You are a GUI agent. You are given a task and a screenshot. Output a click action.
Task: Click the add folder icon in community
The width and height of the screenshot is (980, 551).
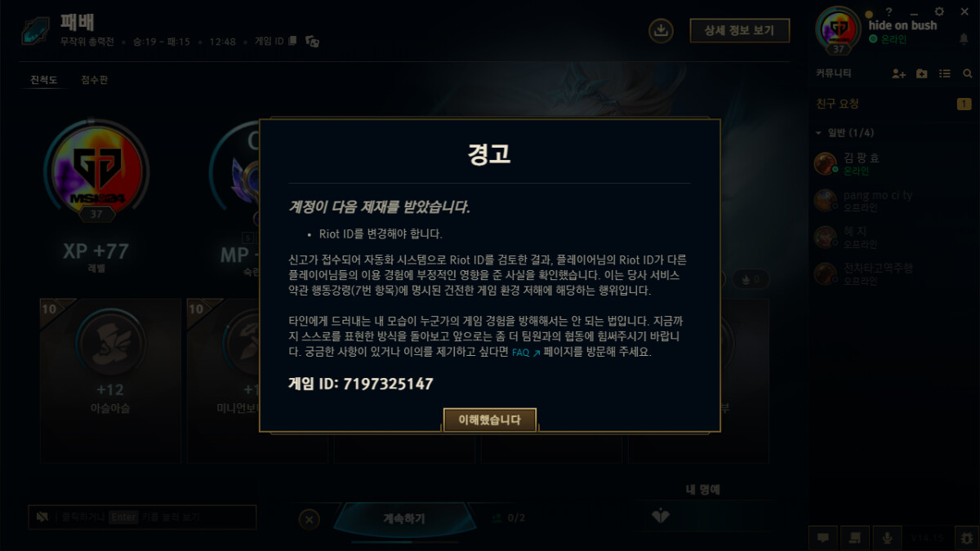click(922, 73)
